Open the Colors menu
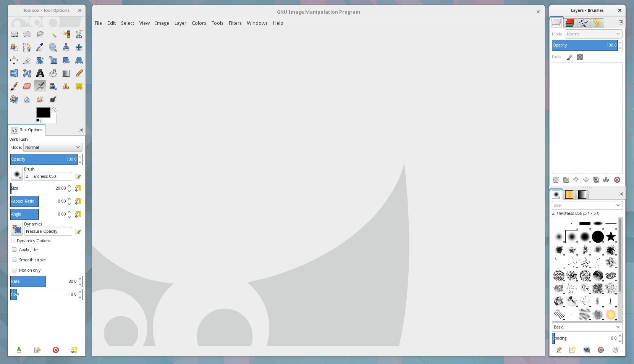The width and height of the screenshot is (634, 364). coord(199,23)
